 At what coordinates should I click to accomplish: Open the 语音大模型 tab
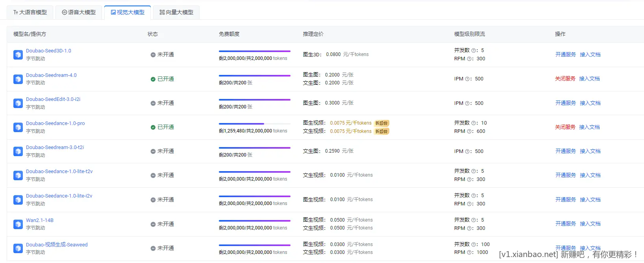(x=79, y=12)
